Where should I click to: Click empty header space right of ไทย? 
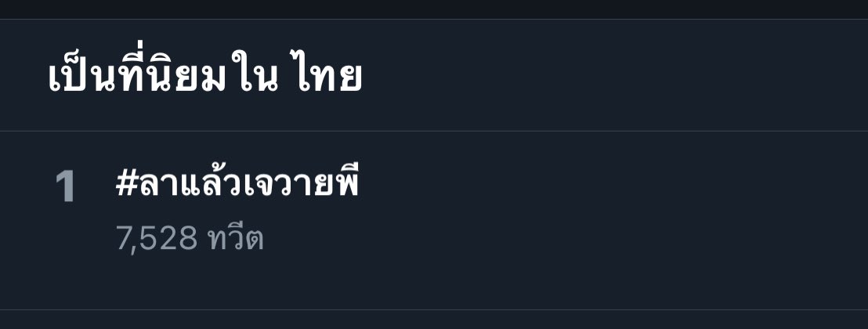tap(609, 74)
